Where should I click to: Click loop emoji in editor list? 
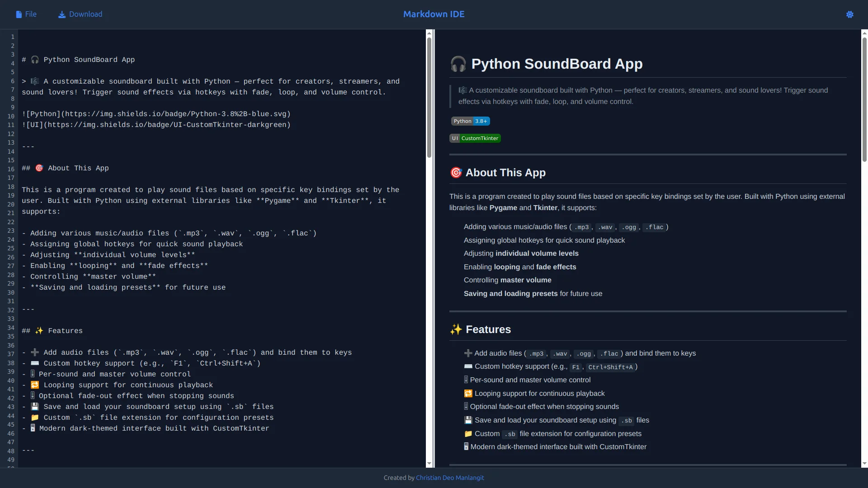point(35,385)
